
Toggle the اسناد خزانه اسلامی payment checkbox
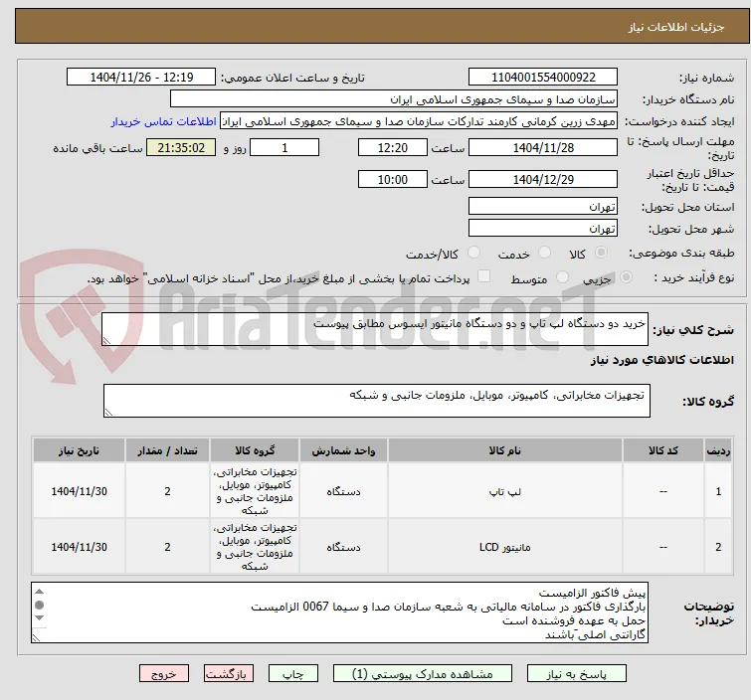(x=484, y=276)
